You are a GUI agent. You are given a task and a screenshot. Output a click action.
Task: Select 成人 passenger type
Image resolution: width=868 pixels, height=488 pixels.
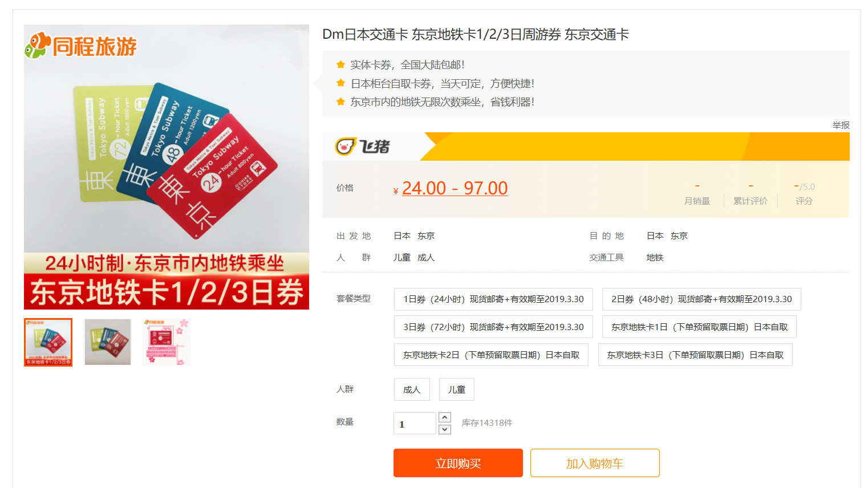(x=412, y=390)
